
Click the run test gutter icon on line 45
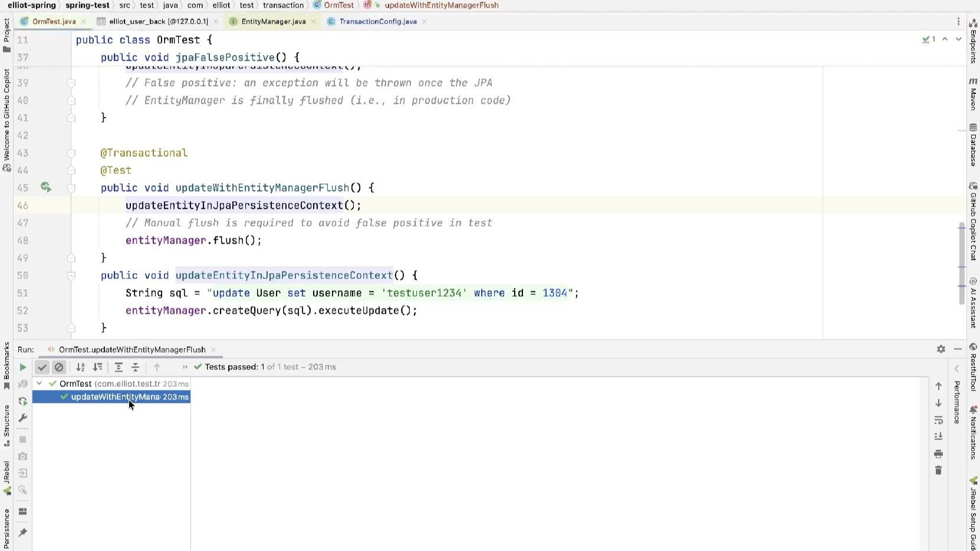click(45, 188)
